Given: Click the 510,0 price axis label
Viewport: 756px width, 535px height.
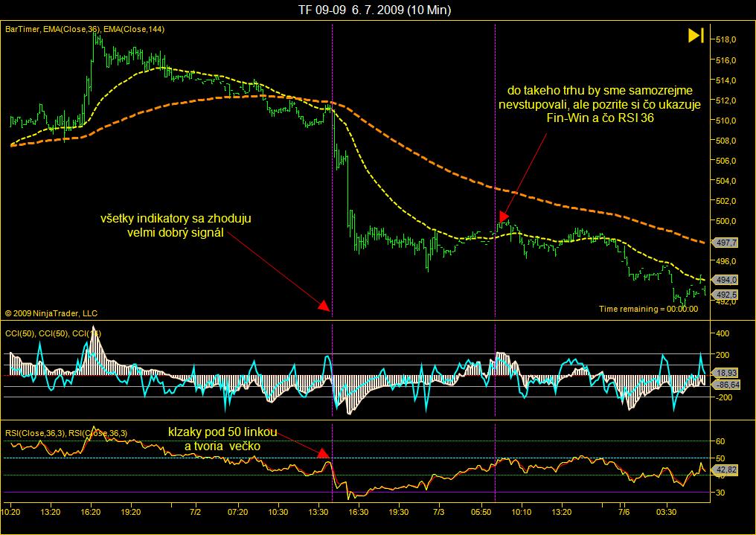Looking at the screenshot, I should [726, 121].
